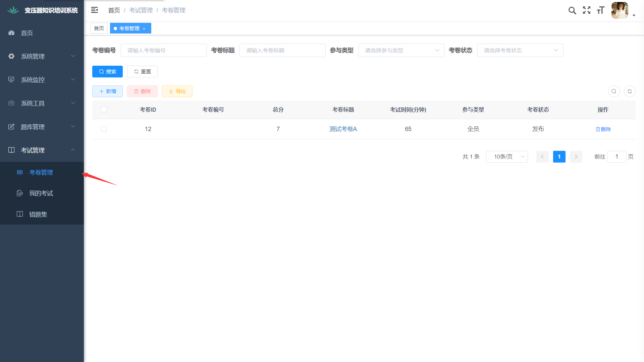This screenshot has width=644, height=362.
Task: Open user avatar menu
Action: click(x=620, y=10)
